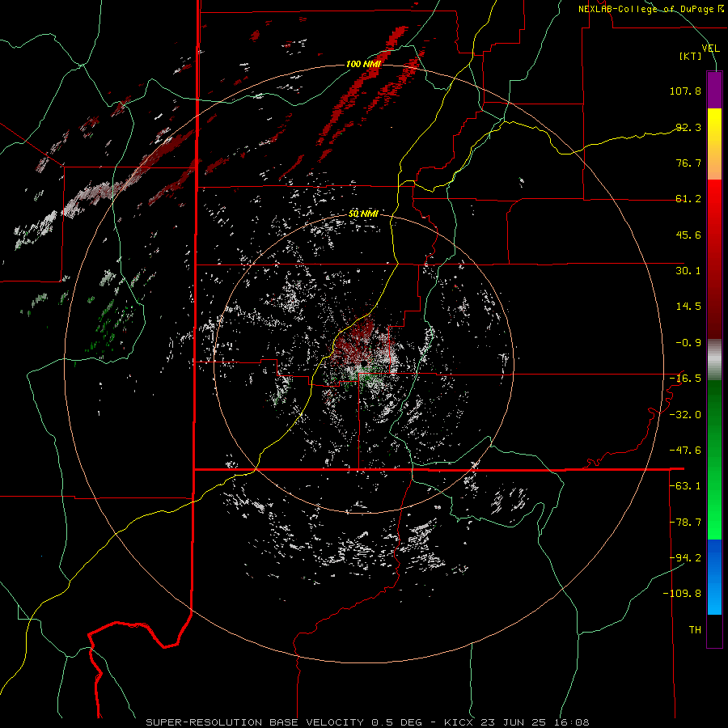
Task: Select the -0.9 legend value
Action: pyautogui.click(x=688, y=343)
